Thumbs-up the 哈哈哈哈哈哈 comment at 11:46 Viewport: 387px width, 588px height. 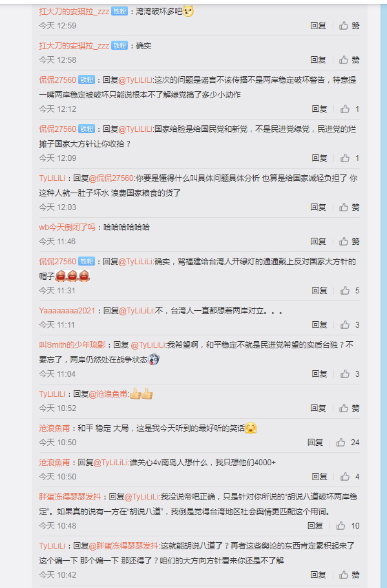[x=350, y=241]
